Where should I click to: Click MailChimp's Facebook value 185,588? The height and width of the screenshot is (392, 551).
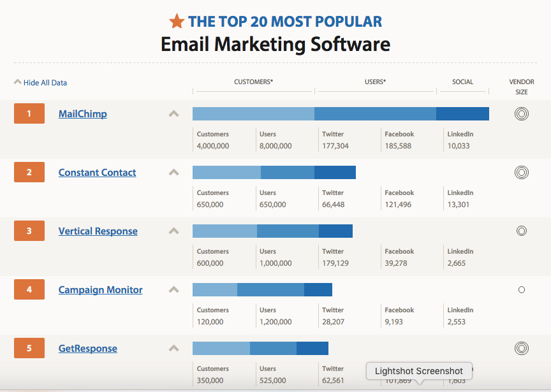coord(398,146)
